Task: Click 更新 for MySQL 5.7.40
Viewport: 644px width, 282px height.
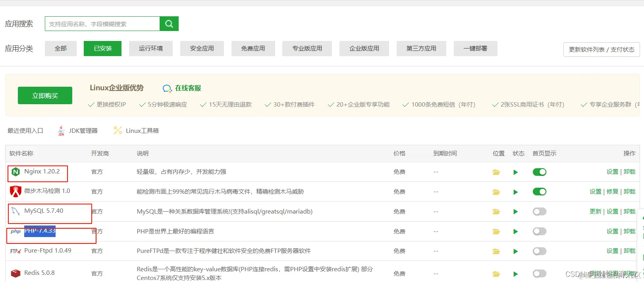Action: pos(596,212)
